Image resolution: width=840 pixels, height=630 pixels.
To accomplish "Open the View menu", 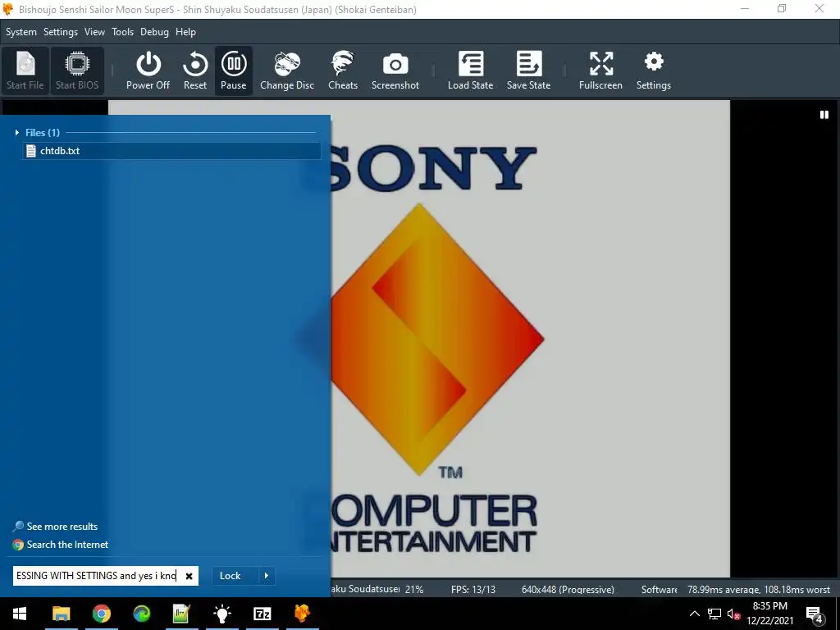I will click(x=95, y=32).
